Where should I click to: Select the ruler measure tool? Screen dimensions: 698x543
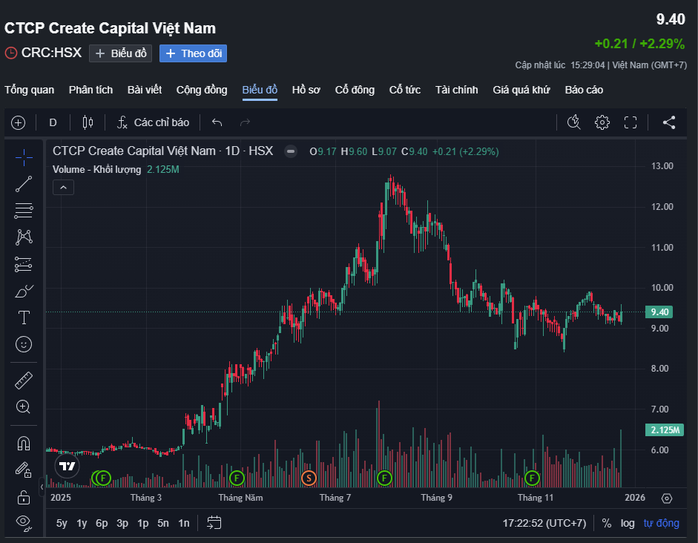pyautogui.click(x=24, y=380)
